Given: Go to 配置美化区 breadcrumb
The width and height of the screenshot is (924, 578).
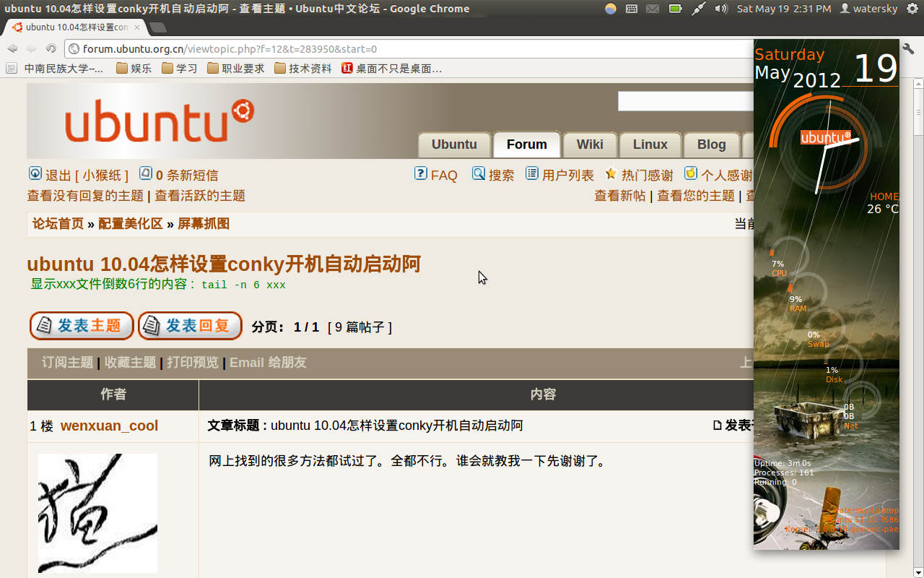Looking at the screenshot, I should (x=131, y=224).
